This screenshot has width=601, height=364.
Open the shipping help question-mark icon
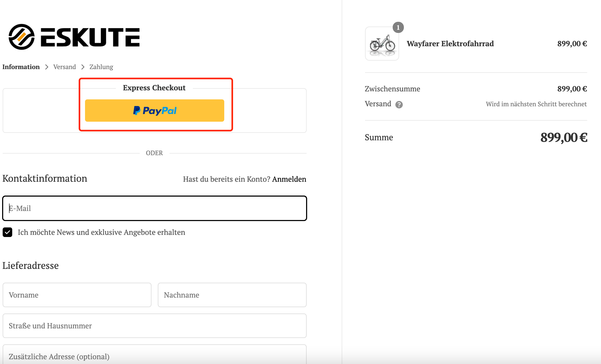(399, 105)
